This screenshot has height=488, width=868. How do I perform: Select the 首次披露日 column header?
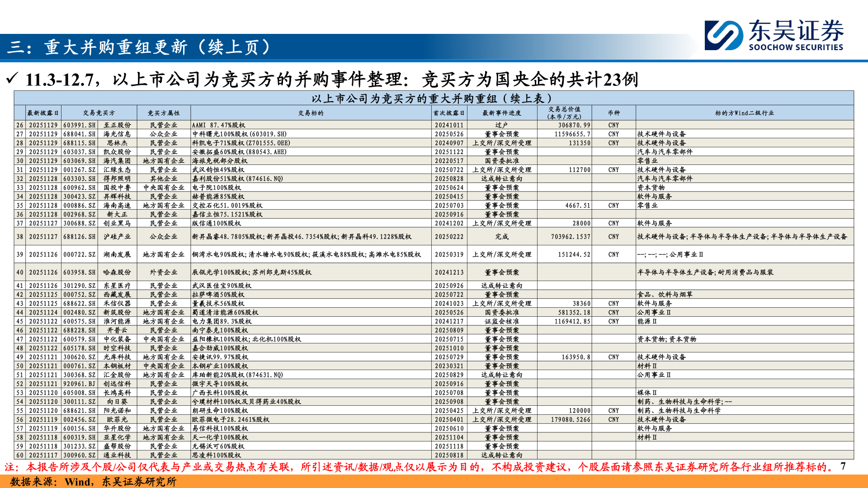click(x=449, y=113)
